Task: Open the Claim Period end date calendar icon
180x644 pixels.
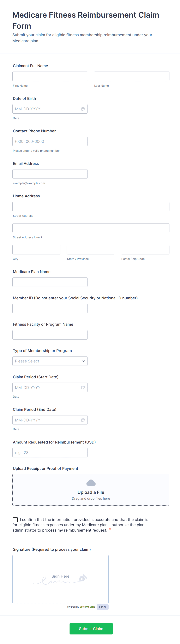Action: pos(83,420)
